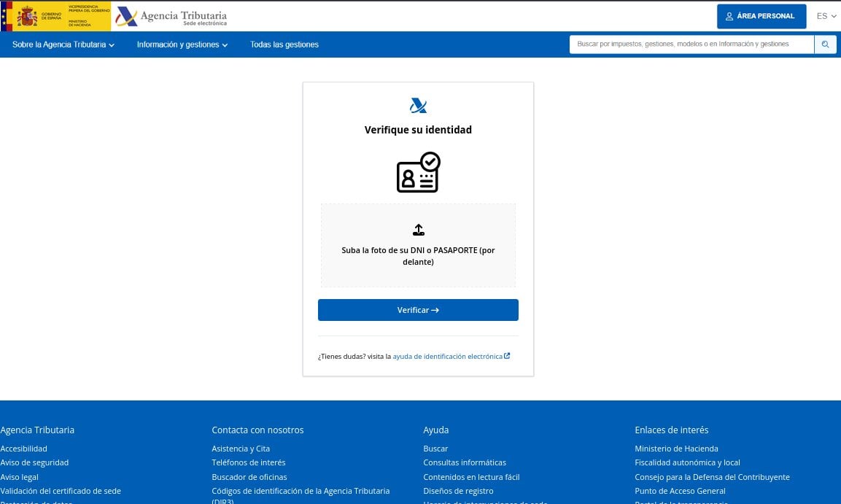Select Todas las gestiones in the navigation bar
This screenshot has width=841, height=504.
point(284,44)
